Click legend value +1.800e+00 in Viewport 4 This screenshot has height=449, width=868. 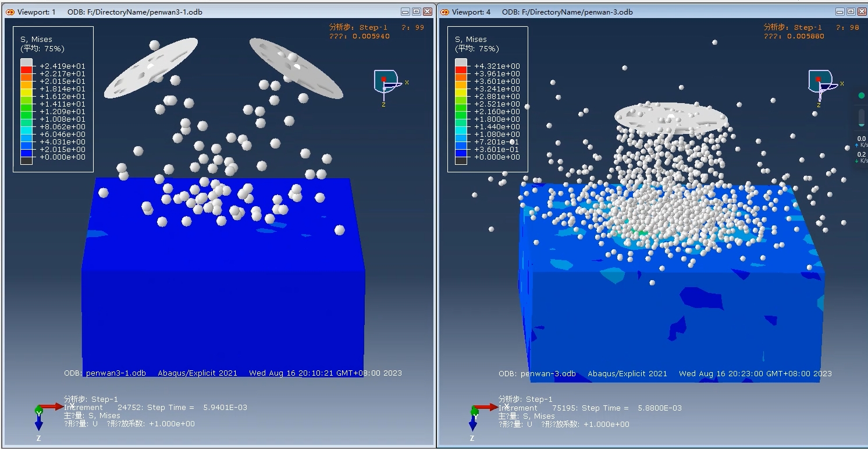click(x=497, y=119)
